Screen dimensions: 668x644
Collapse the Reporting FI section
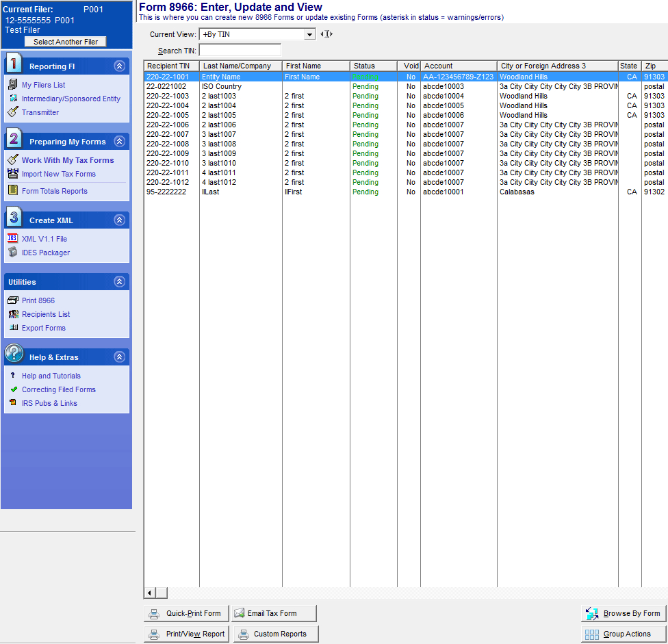pos(120,66)
